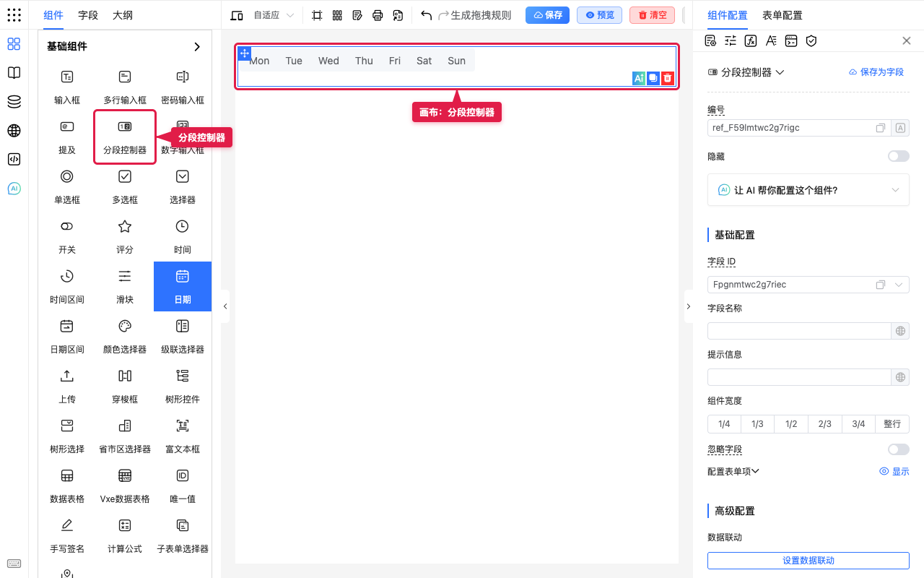The width and height of the screenshot is (924, 578).
Task: Open the text style icon in config panel
Action: [x=771, y=40]
